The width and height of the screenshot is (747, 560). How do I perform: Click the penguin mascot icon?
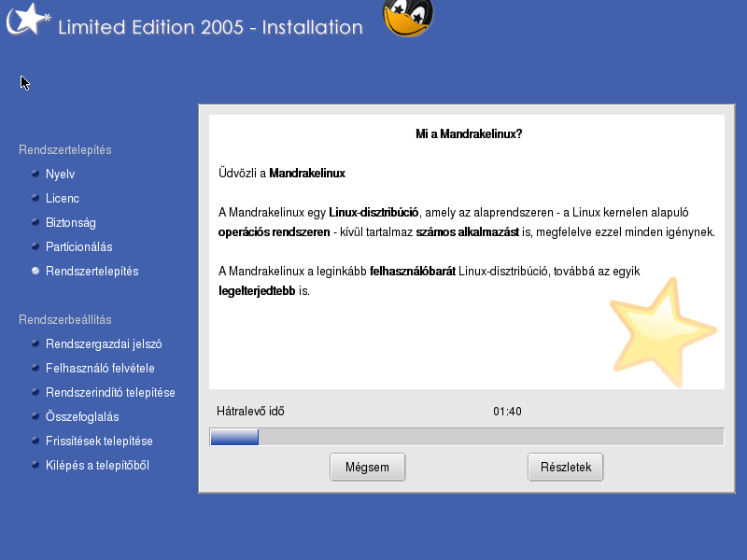[x=408, y=18]
